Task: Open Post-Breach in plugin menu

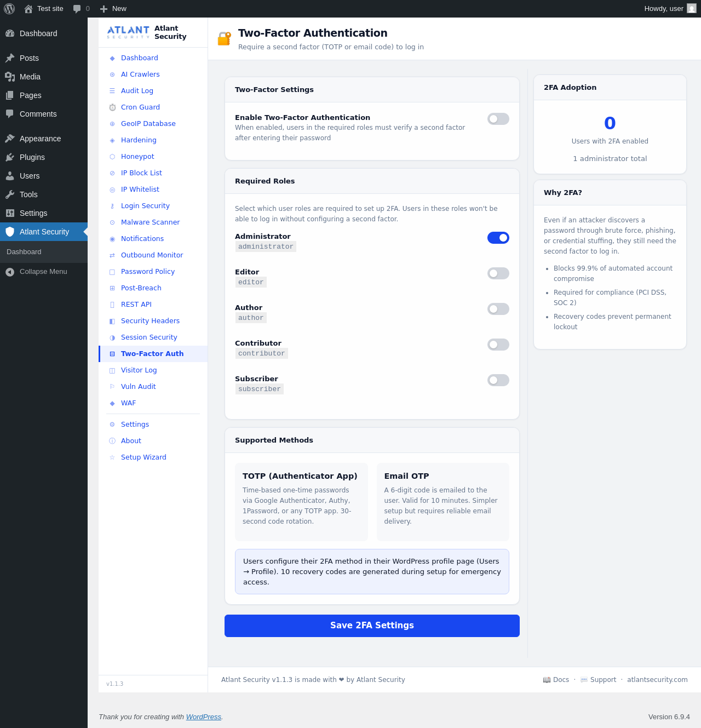Action: [x=153, y=288]
